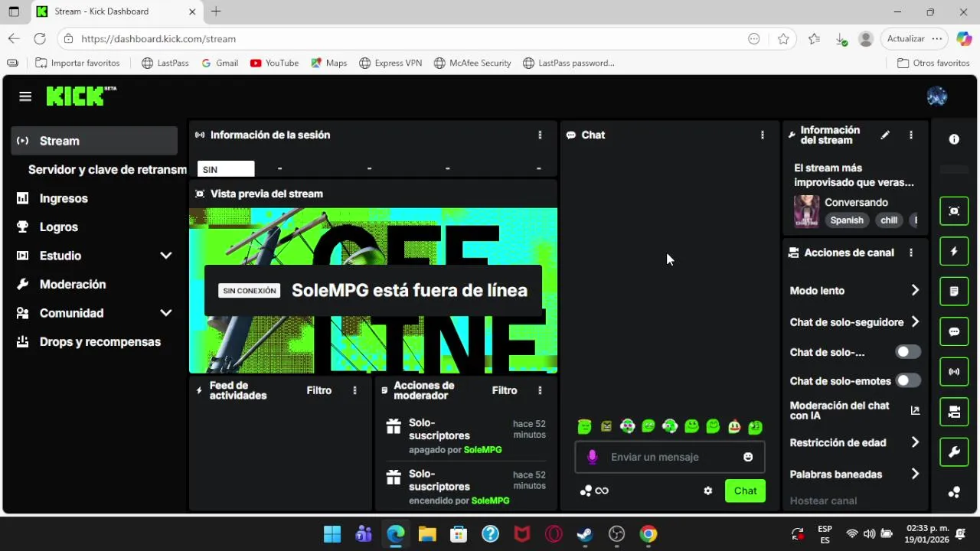The height and width of the screenshot is (551, 980).
Task: Pick the angry olive square emote
Action: [606, 426]
